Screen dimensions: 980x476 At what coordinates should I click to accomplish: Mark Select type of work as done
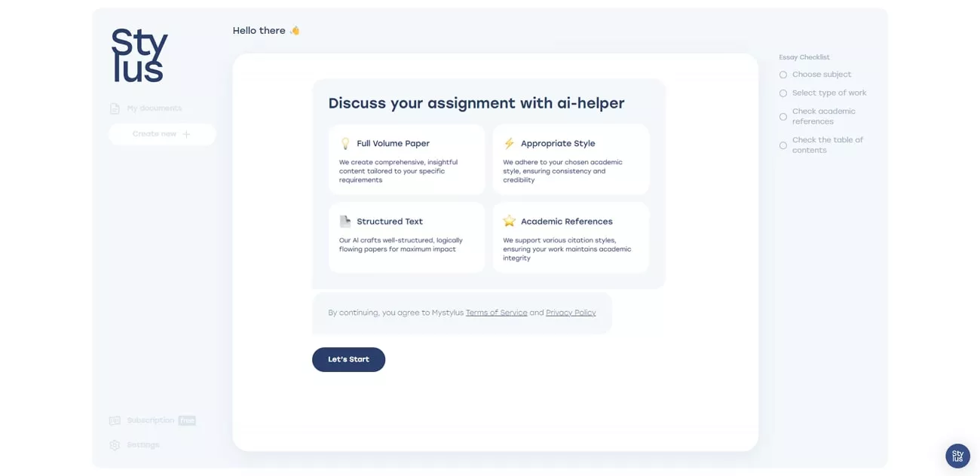click(782, 93)
